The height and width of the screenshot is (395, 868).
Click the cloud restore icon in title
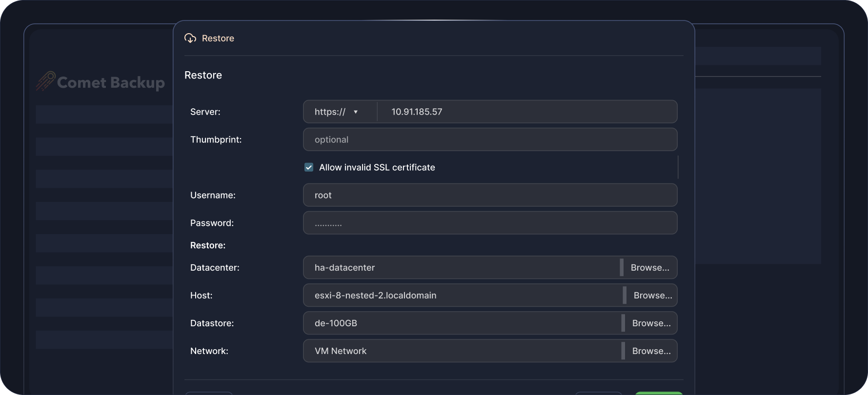[x=190, y=38]
